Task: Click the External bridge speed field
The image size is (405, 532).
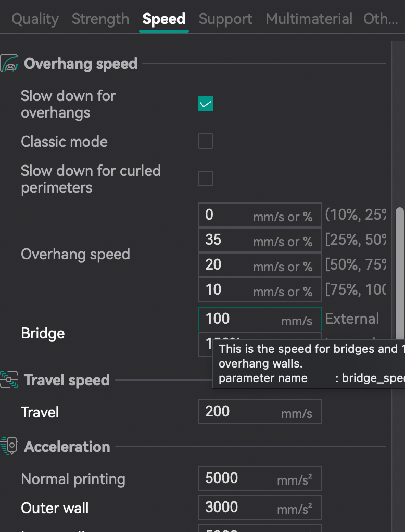Action: click(239, 319)
